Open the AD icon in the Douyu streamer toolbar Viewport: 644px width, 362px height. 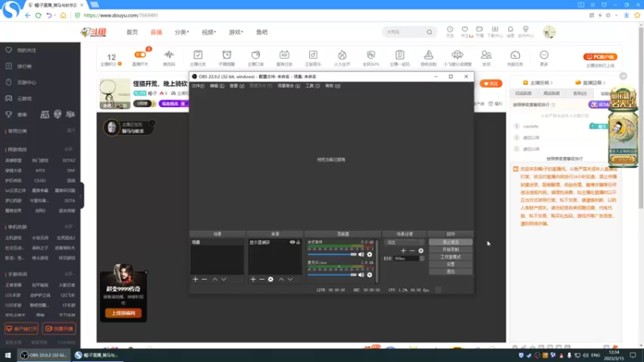pyautogui.click(x=284, y=55)
